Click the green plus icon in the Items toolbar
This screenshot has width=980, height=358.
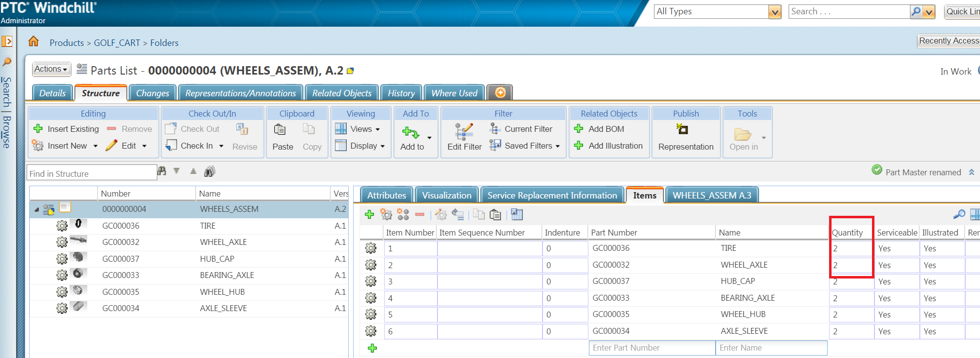click(369, 214)
